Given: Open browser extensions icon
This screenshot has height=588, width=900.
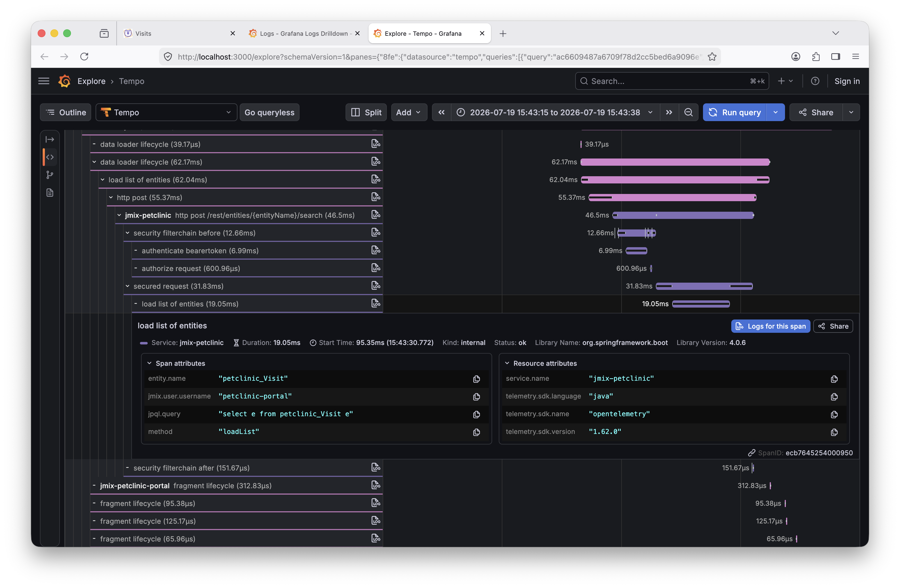Looking at the screenshot, I should [x=816, y=57].
